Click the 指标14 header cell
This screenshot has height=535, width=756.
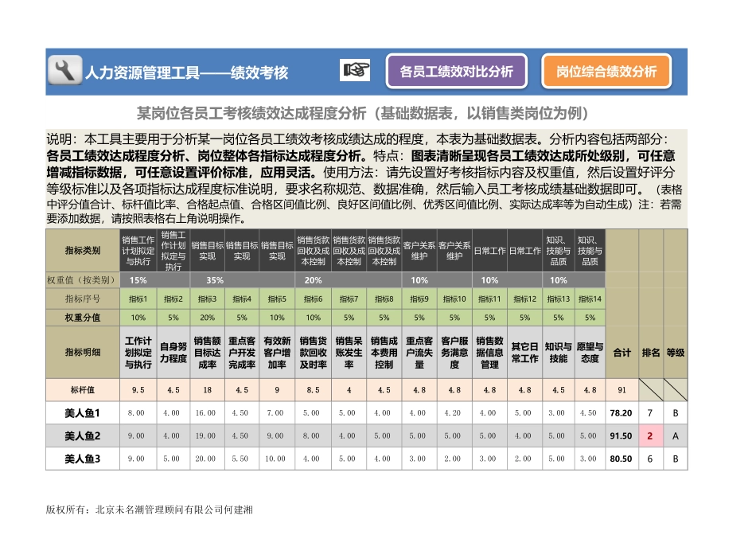point(590,301)
